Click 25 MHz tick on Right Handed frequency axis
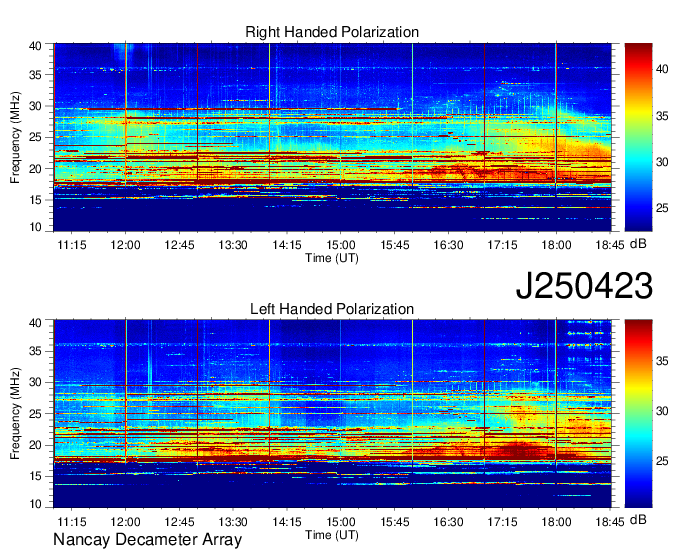The image size is (680, 552). [35, 137]
